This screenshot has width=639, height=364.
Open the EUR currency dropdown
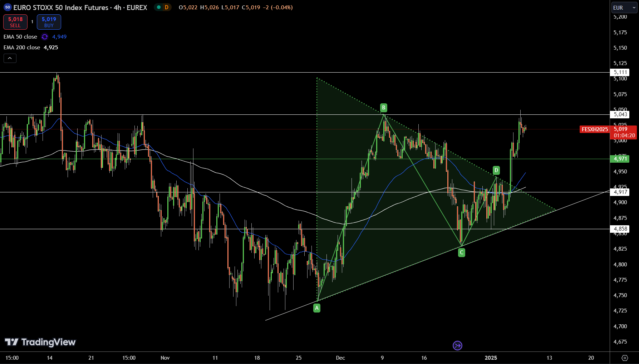624,8
